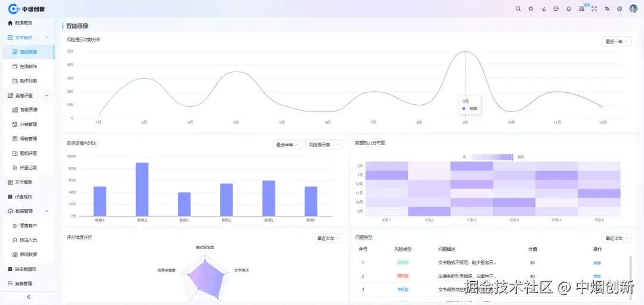Screen dimensions: 644x305
Task: Open the chat messages icon
Action: coord(556,8)
